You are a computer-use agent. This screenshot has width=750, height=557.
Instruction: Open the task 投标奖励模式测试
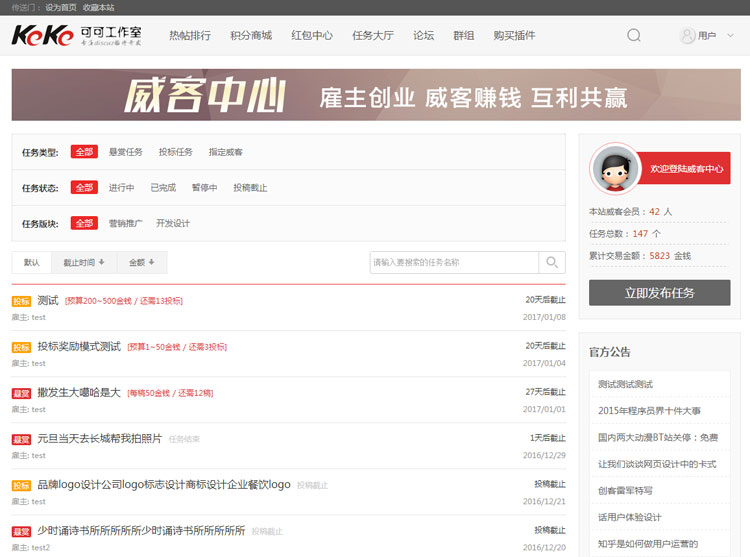(x=79, y=347)
